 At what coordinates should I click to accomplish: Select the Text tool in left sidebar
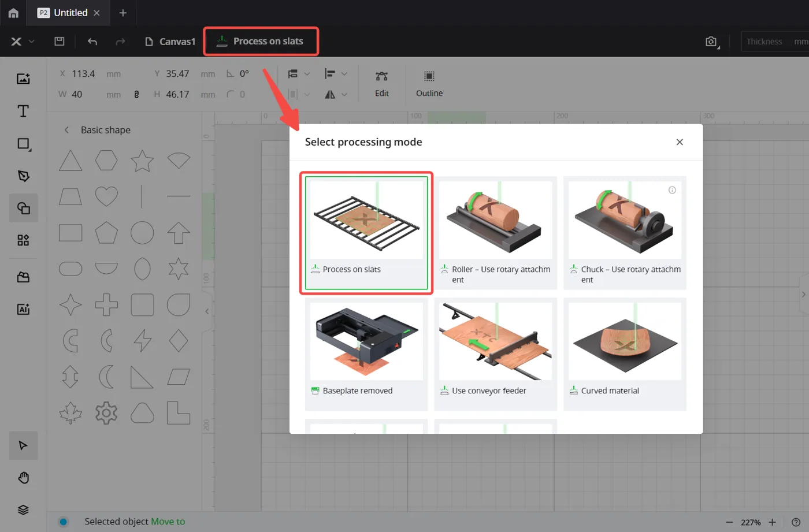tap(23, 111)
